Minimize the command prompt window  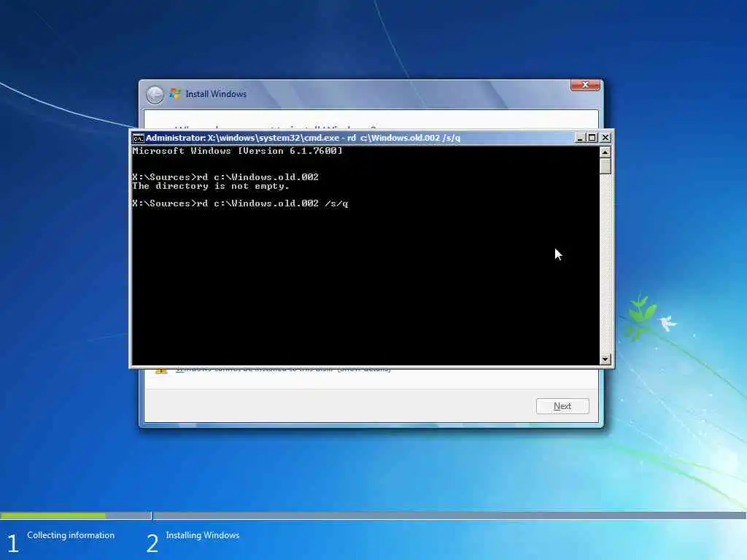click(x=580, y=138)
